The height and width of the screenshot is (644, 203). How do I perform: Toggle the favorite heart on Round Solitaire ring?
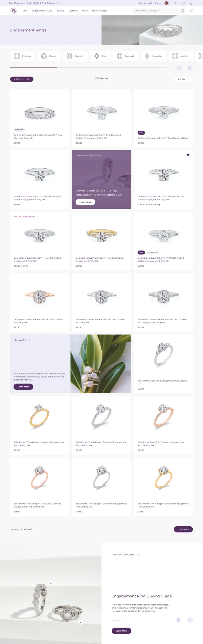pyautogui.click(x=188, y=155)
